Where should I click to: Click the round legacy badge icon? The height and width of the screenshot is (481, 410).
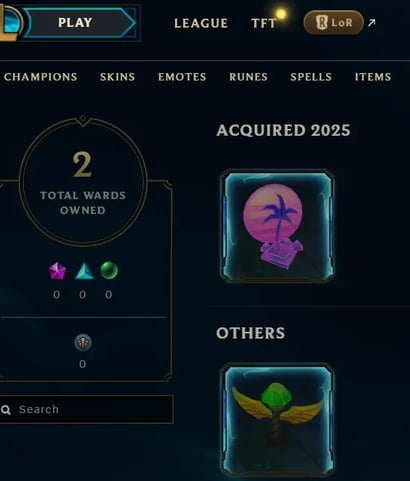83,343
